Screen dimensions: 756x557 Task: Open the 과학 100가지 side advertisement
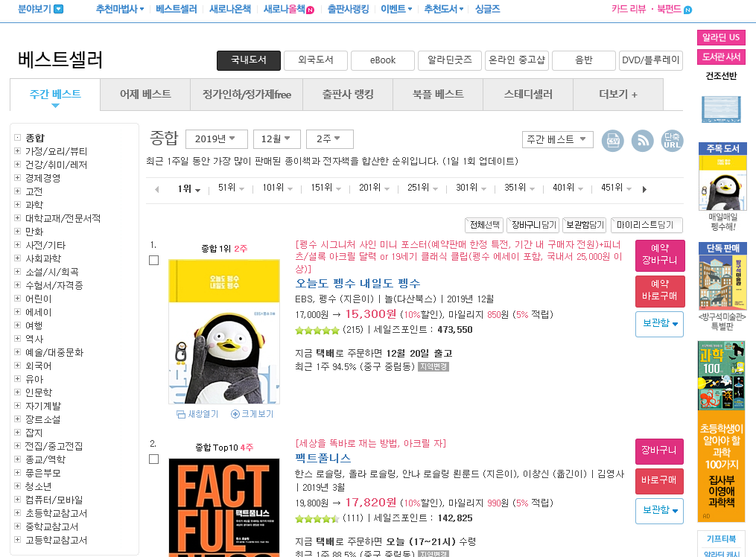tap(721, 431)
